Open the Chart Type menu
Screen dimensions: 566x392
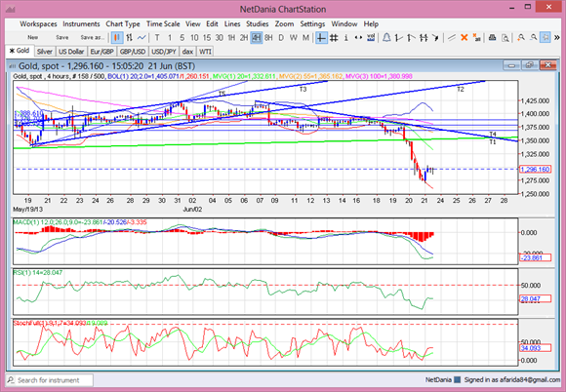123,23
